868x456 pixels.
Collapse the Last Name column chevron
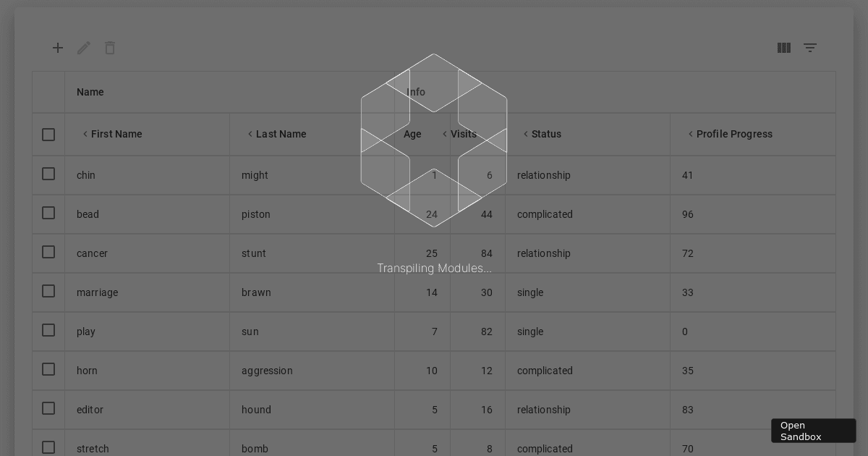coord(250,134)
